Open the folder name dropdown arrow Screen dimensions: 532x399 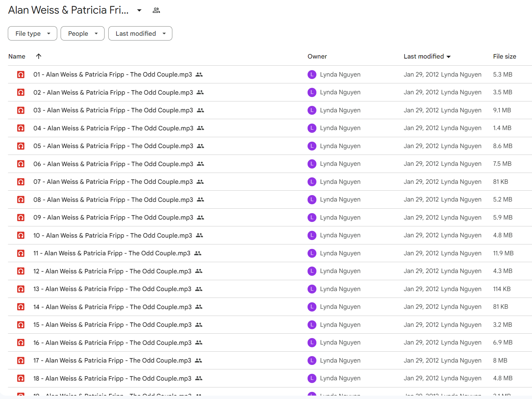(x=139, y=10)
